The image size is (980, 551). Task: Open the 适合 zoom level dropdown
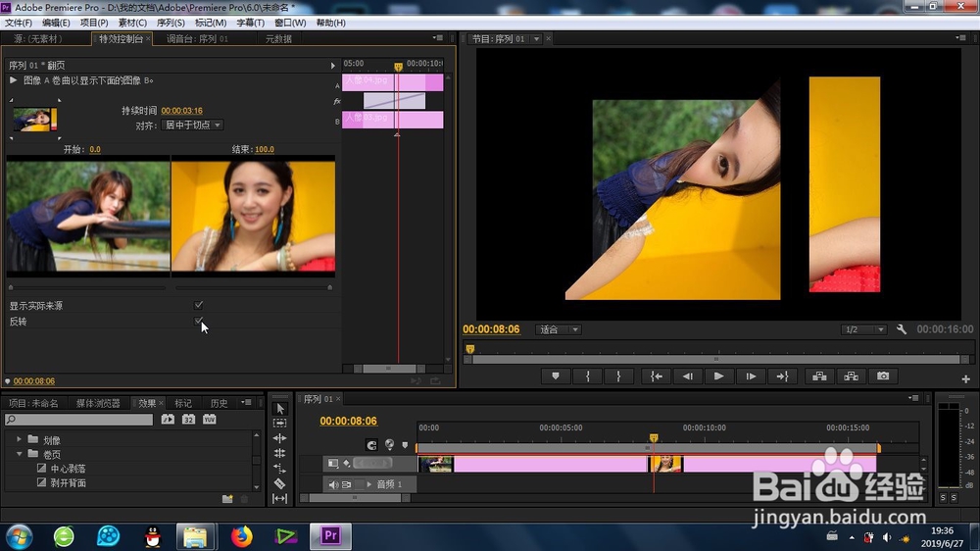point(559,329)
